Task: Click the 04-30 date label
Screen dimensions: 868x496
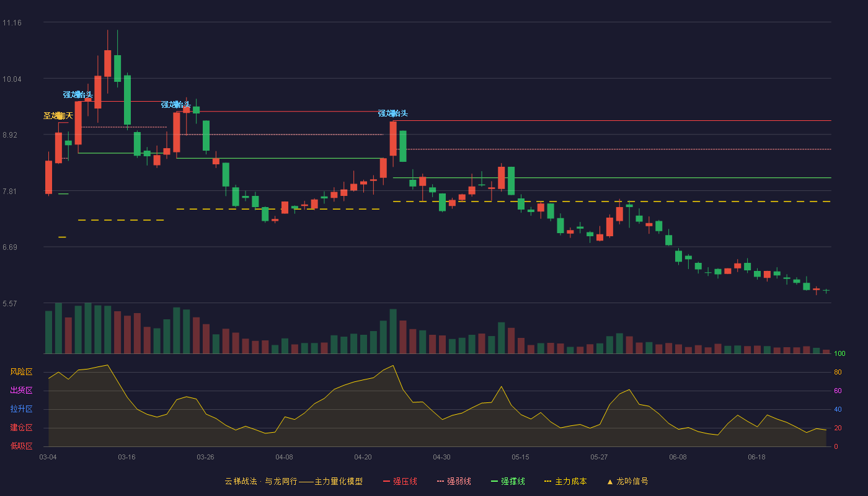Action: (441, 457)
